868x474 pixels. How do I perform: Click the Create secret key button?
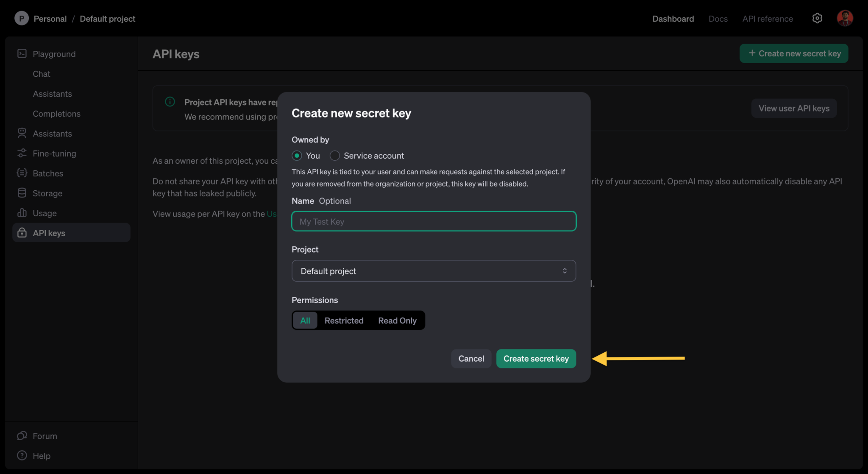[x=536, y=359]
